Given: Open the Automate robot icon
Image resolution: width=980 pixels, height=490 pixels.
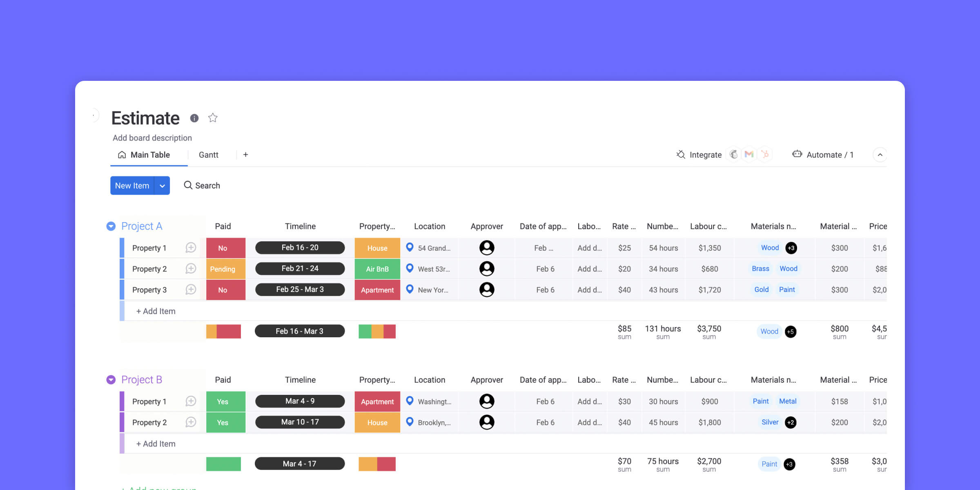Looking at the screenshot, I should [x=797, y=154].
